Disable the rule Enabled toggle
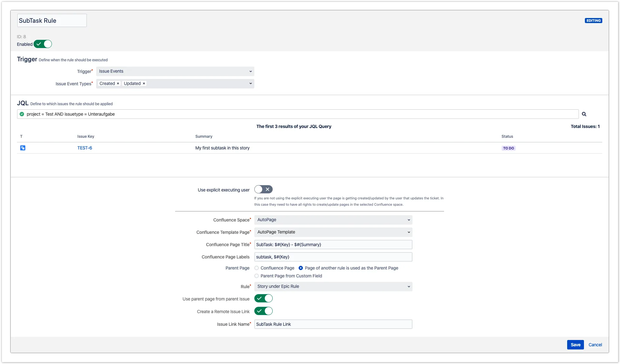 (x=43, y=44)
